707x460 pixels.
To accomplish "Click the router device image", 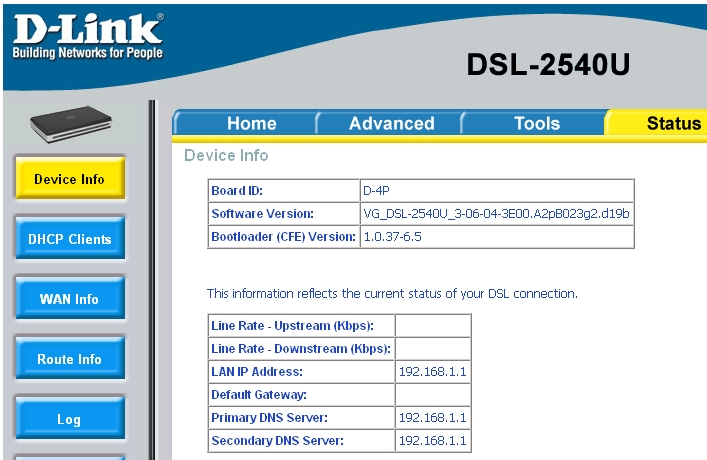I will tap(71, 124).
